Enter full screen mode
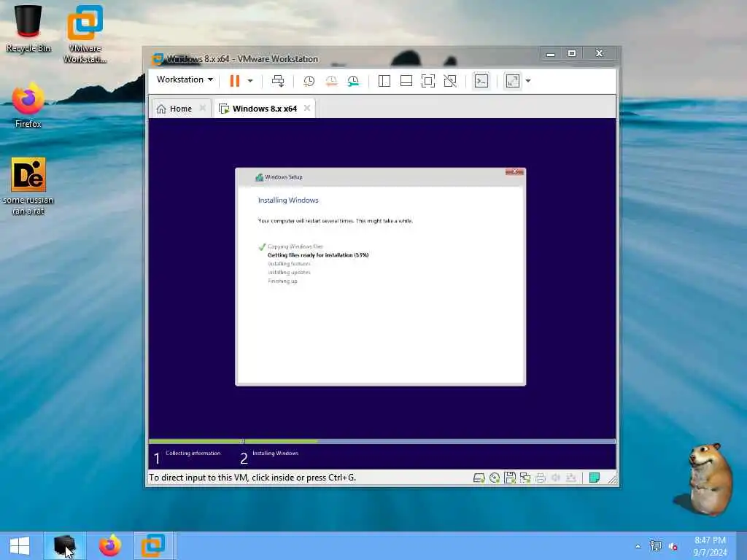The height and width of the screenshot is (560, 747). point(427,81)
